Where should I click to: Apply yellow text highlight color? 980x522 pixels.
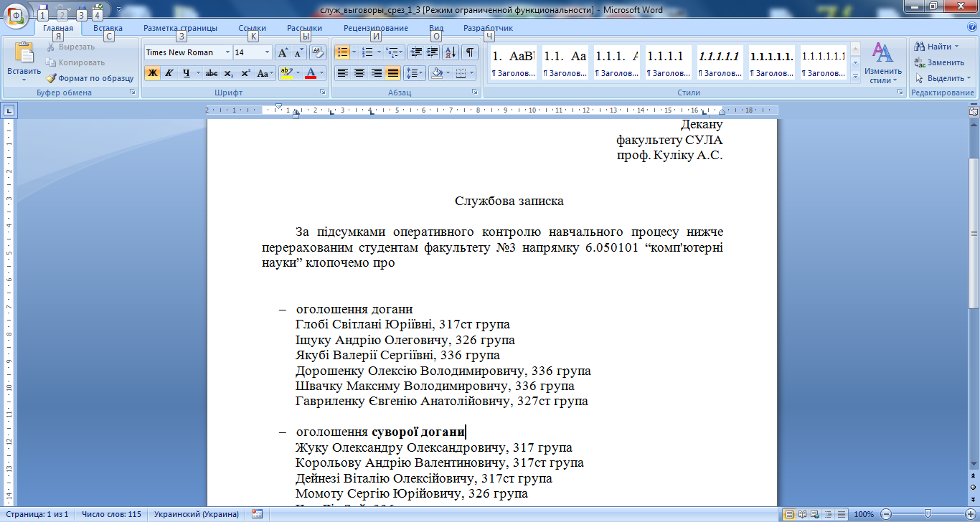(286, 73)
